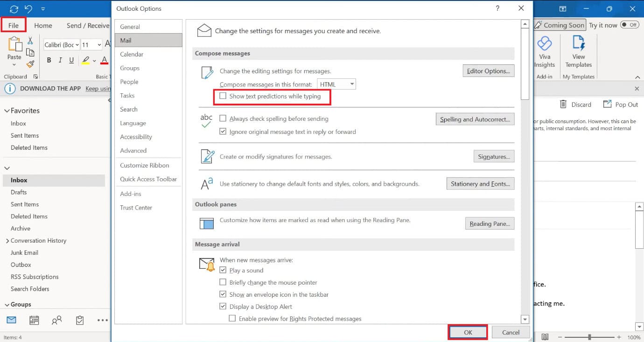This screenshot has height=342, width=644.
Task: Select Trust Center category in Outlook Options
Action: 148,208
